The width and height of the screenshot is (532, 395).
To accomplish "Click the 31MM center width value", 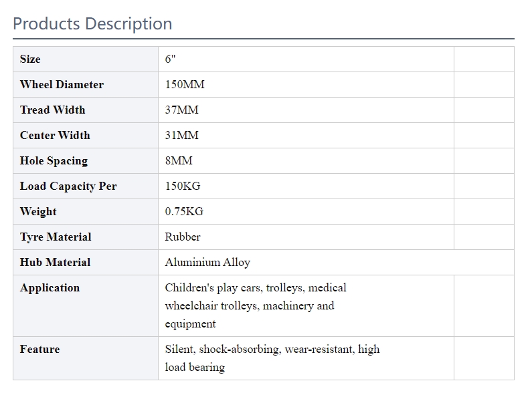I will coord(182,135).
